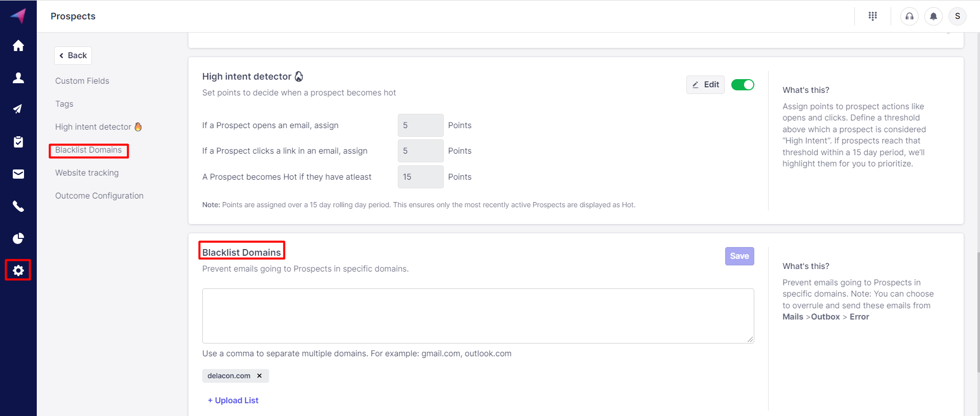Open the Settings gear icon
The width and height of the screenshot is (980, 416).
click(x=18, y=270)
